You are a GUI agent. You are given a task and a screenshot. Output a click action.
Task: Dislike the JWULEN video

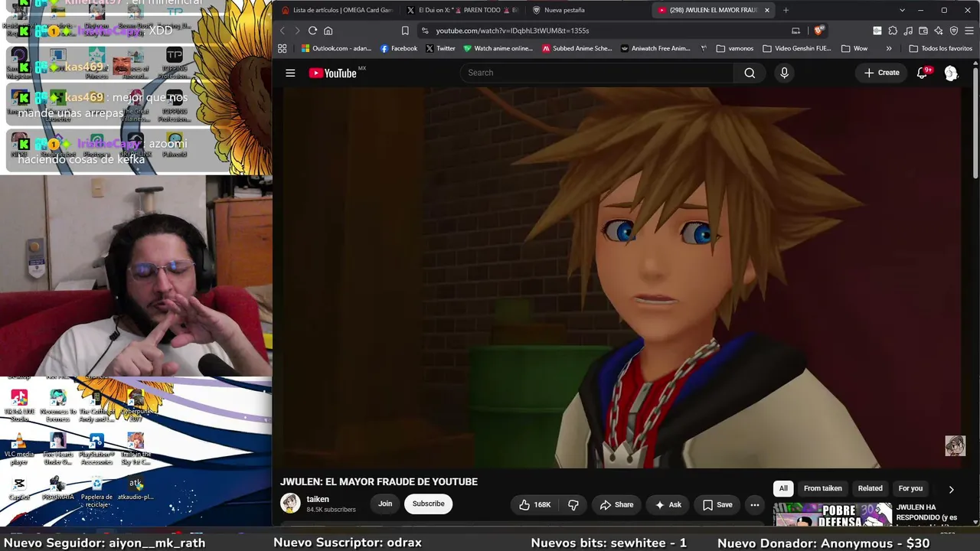pyautogui.click(x=573, y=504)
